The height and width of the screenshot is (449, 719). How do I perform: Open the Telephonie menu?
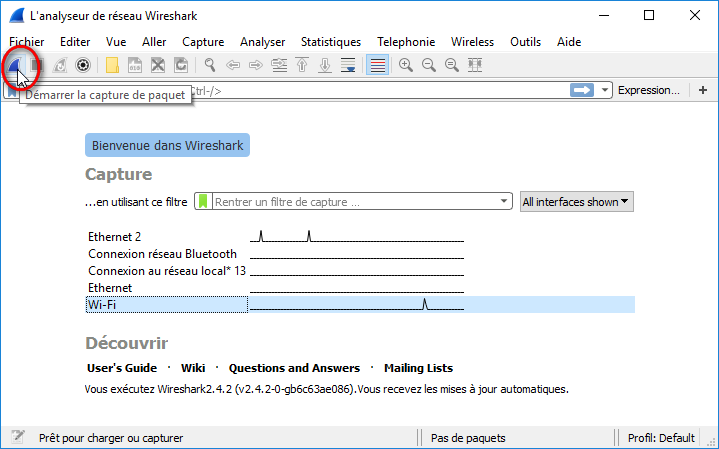tap(406, 42)
